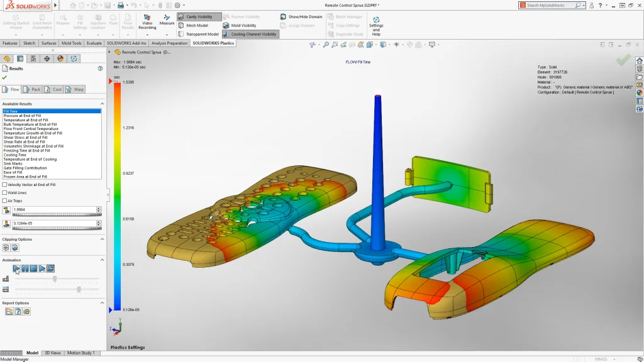Select the Injection Location tool
The image size is (644, 362).
[x=97, y=19]
